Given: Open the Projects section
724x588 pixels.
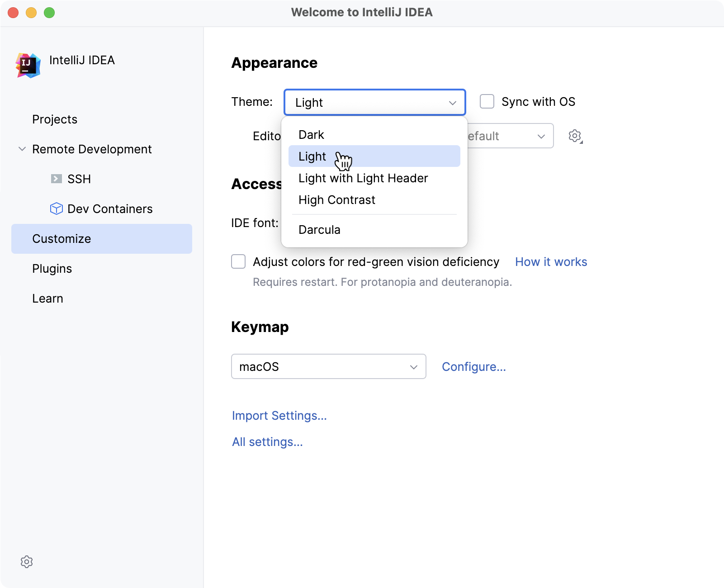Looking at the screenshot, I should tap(102, 119).
